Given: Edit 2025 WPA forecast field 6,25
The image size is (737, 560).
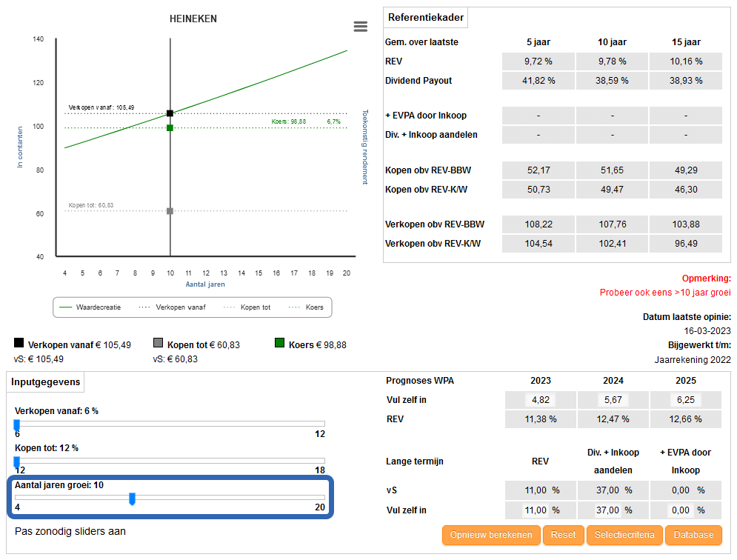Looking at the screenshot, I should coord(685,400).
